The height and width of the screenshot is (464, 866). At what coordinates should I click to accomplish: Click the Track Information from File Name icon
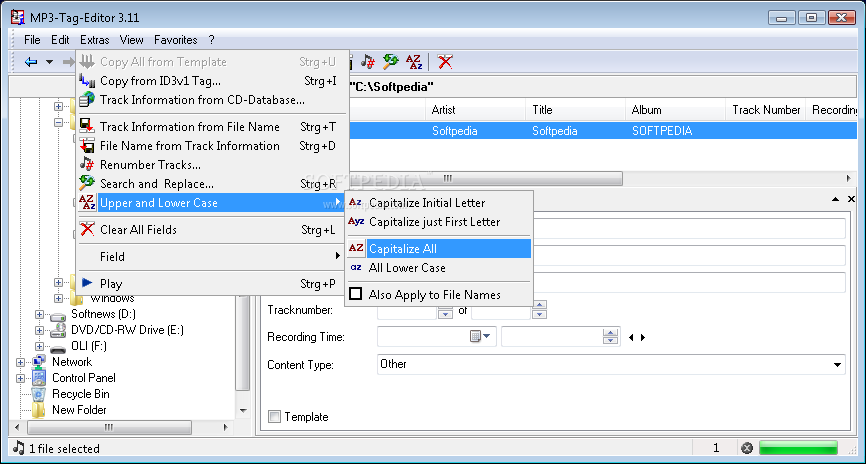coord(87,127)
